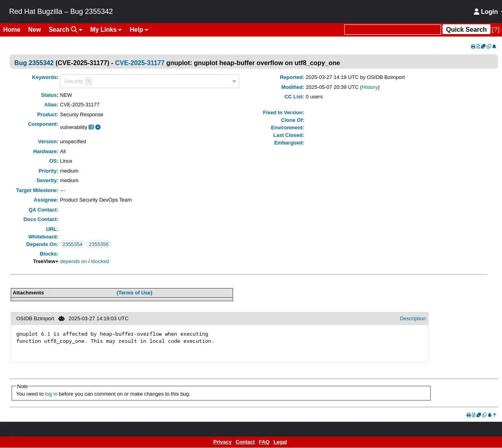Click the filled clone-bug icon above the bug title
This screenshot has height=448, width=502.
[x=483, y=46]
